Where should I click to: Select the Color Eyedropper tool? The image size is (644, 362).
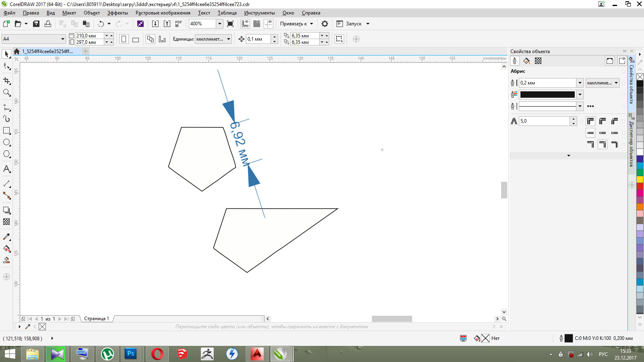[6, 237]
